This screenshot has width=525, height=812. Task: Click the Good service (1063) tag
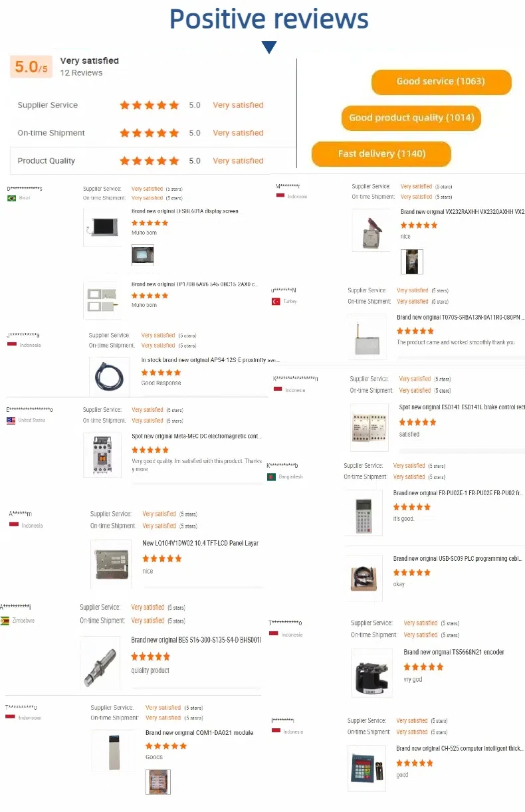point(441,82)
